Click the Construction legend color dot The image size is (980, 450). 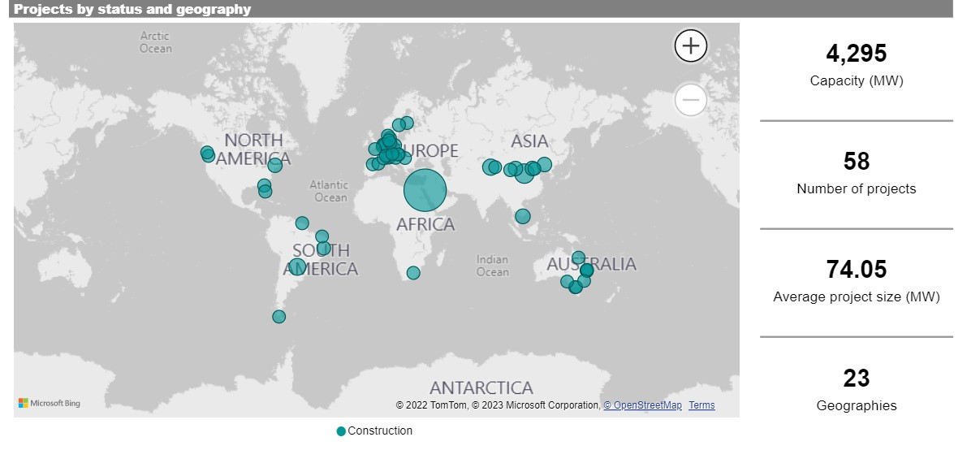[341, 431]
